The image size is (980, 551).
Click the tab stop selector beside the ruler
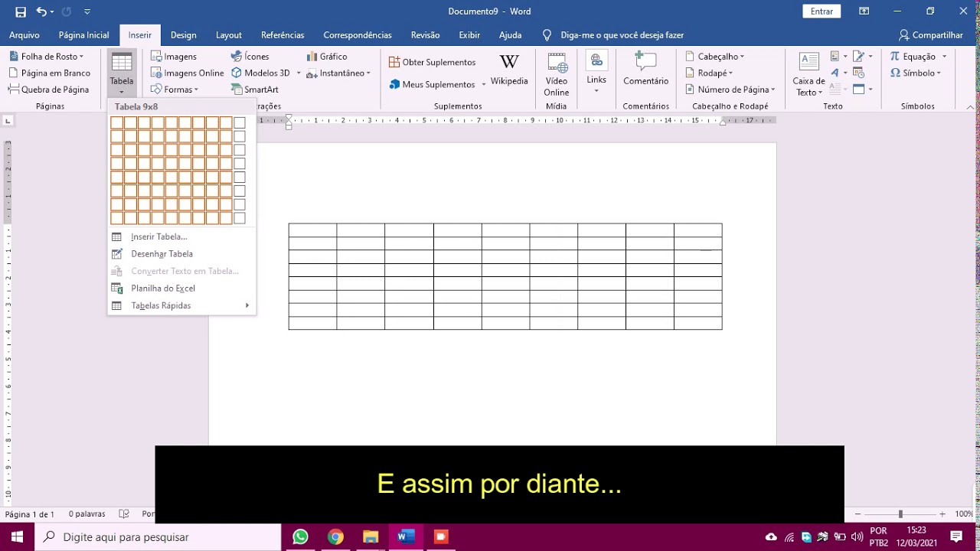[8, 120]
